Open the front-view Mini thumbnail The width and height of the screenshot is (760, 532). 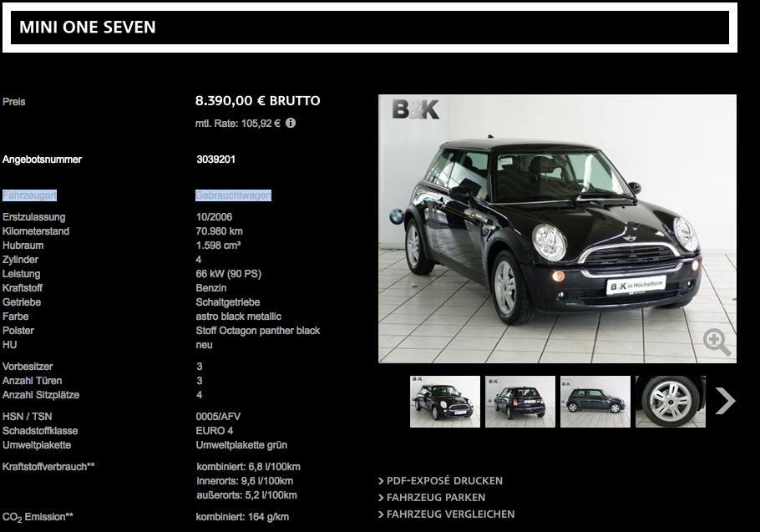[445, 402]
